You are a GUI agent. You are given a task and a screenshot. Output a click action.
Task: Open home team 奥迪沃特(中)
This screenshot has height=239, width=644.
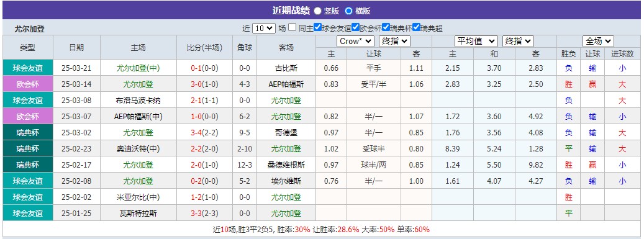tap(138, 148)
